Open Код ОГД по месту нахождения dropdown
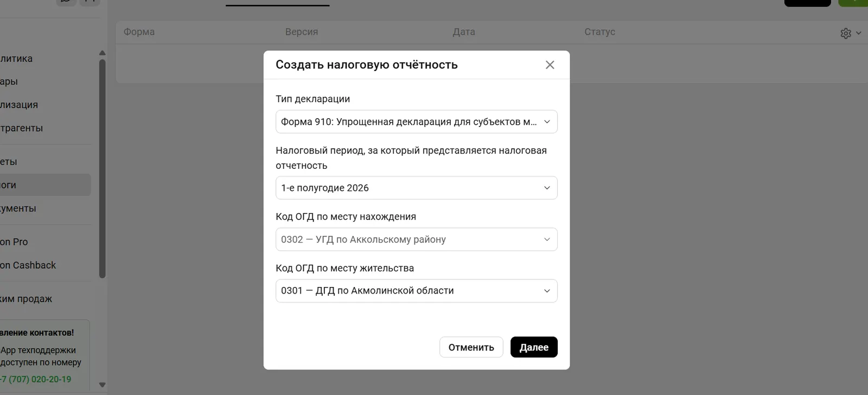Image resolution: width=868 pixels, height=395 pixels. (416, 239)
